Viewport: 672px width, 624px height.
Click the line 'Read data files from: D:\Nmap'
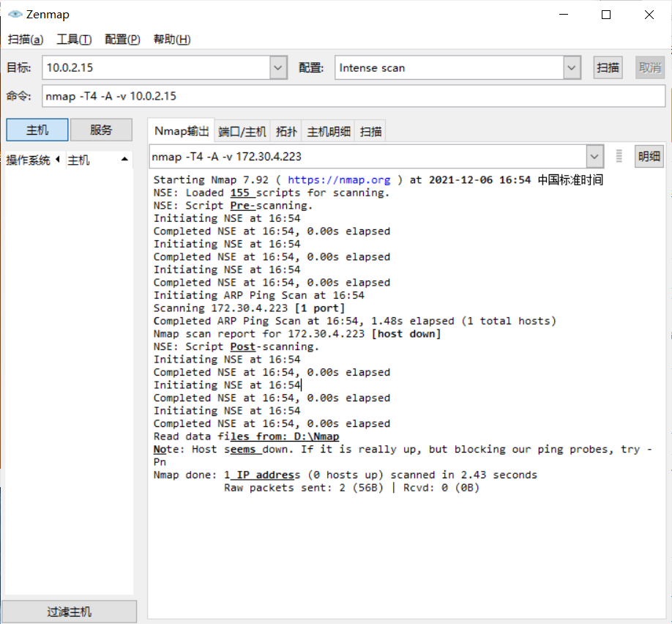point(247,437)
